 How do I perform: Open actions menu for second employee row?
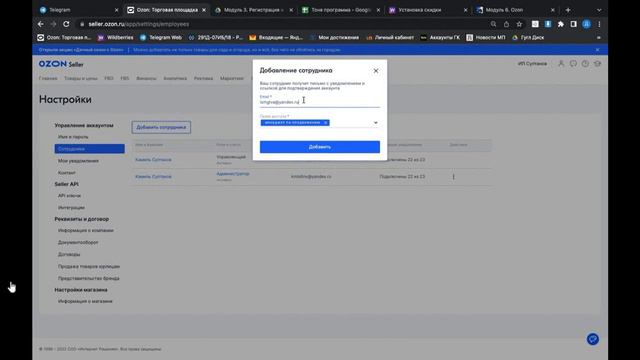pyautogui.click(x=453, y=177)
